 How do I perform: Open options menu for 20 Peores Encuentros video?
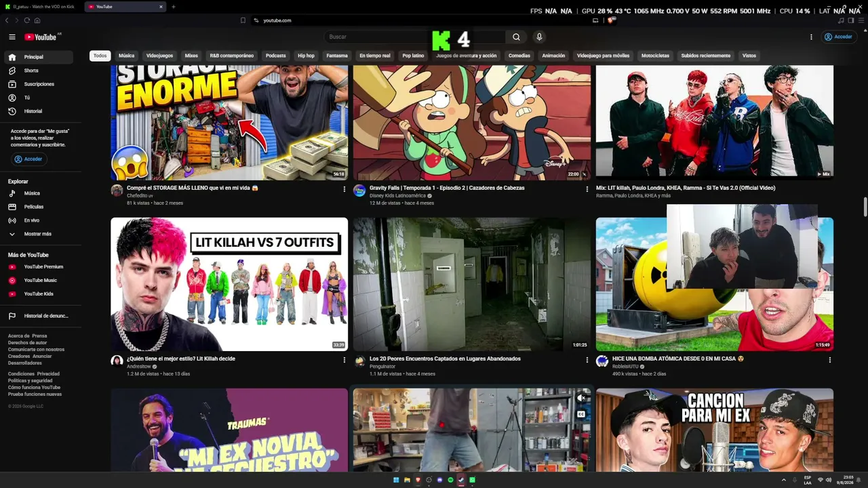pyautogui.click(x=587, y=360)
